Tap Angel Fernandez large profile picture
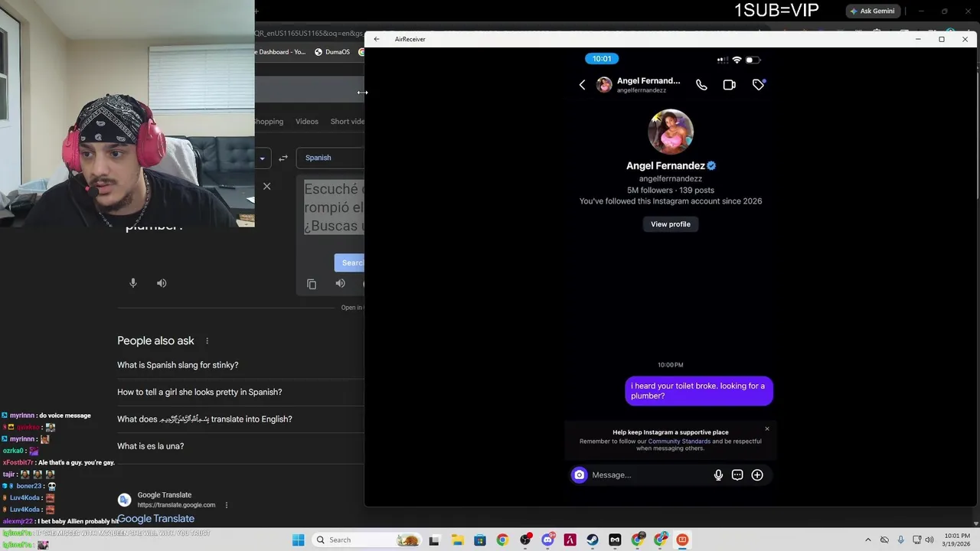The height and width of the screenshot is (551, 980). (x=671, y=132)
